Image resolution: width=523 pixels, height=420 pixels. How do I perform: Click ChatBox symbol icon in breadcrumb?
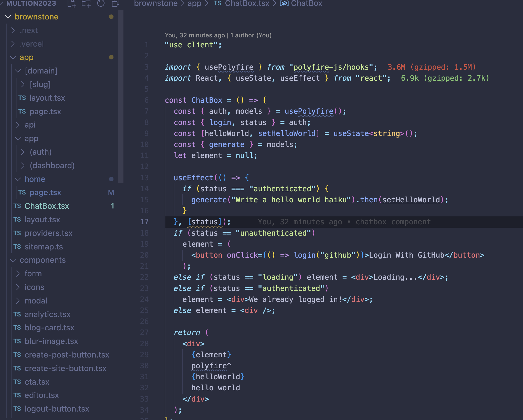[284, 4]
